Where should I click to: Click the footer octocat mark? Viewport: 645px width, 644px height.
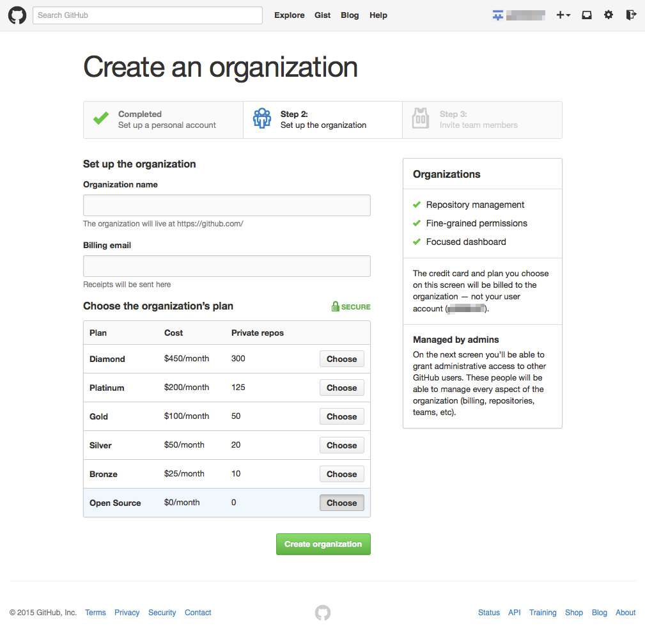[323, 612]
